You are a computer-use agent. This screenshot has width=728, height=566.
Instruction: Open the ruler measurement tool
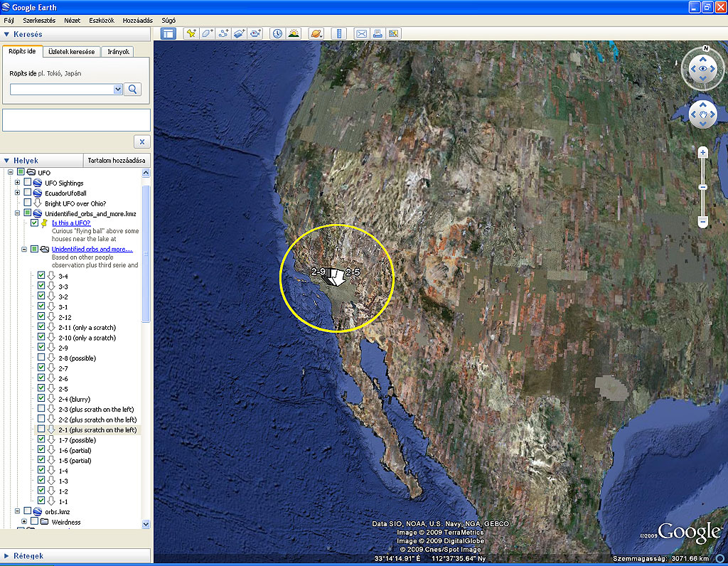tap(339, 33)
